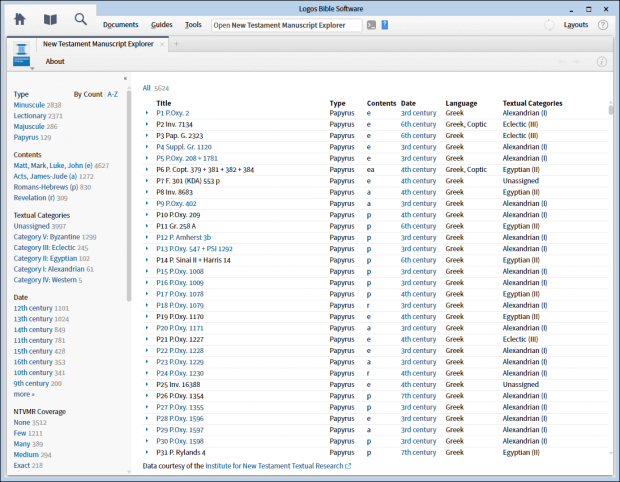Click the Language column header
Viewport: 620px width, 482px height.
pyautogui.click(x=461, y=103)
